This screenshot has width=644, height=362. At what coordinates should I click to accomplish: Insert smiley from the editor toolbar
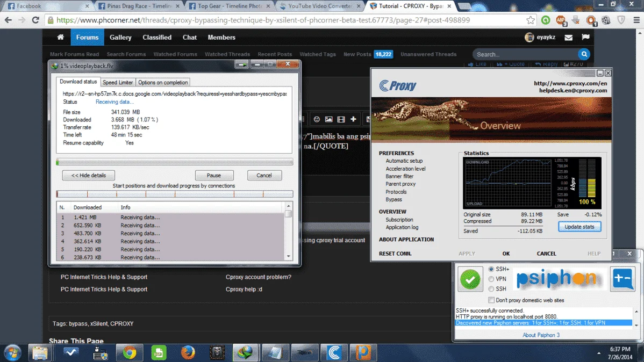point(317,119)
